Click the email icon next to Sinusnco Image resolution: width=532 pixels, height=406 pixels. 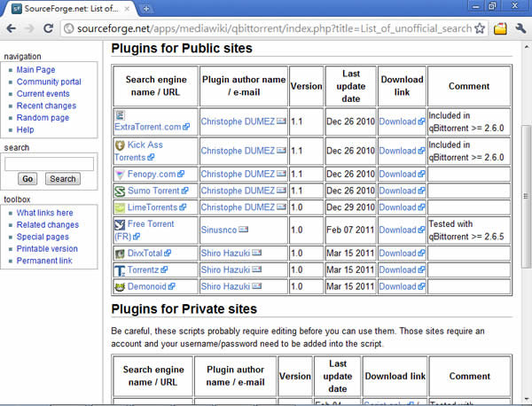(243, 230)
